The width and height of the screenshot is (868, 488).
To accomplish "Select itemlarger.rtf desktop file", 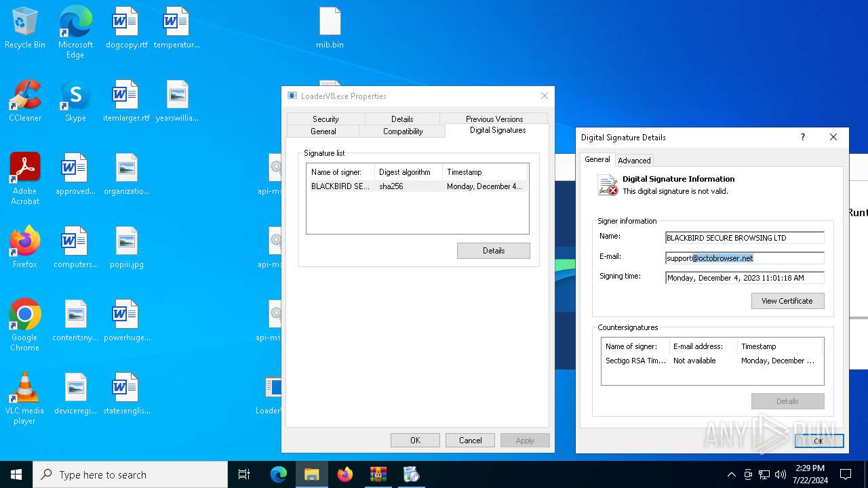I will pos(126,102).
